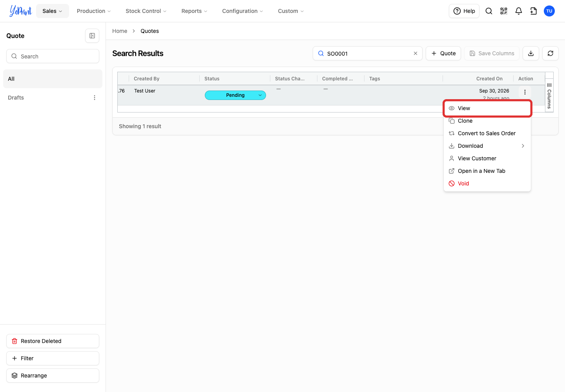Click the YoPrint logo

(x=21, y=11)
